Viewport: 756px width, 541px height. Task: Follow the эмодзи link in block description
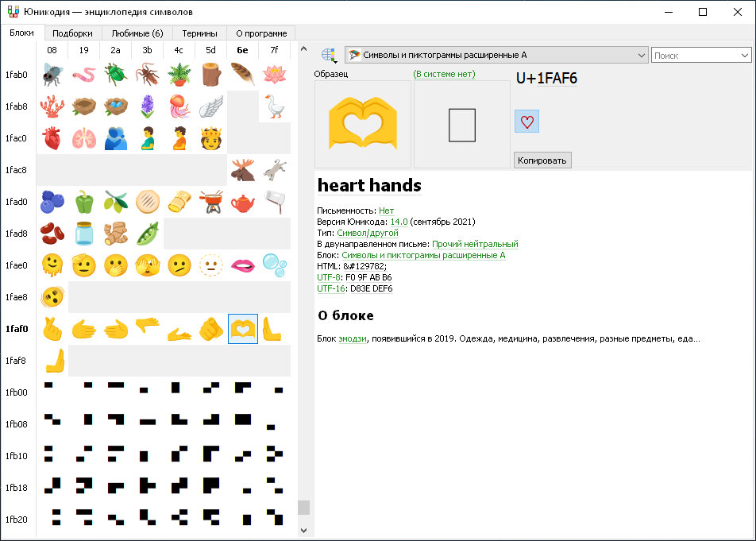[x=353, y=338]
